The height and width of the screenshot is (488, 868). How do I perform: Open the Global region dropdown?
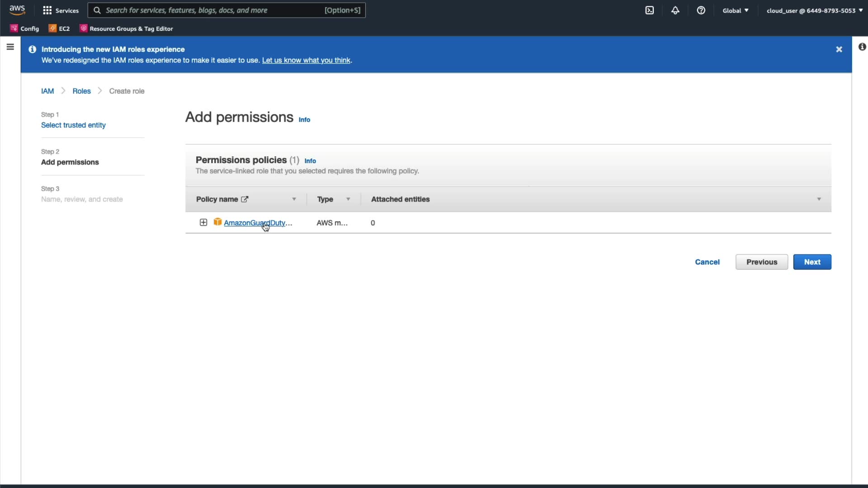(x=736, y=10)
